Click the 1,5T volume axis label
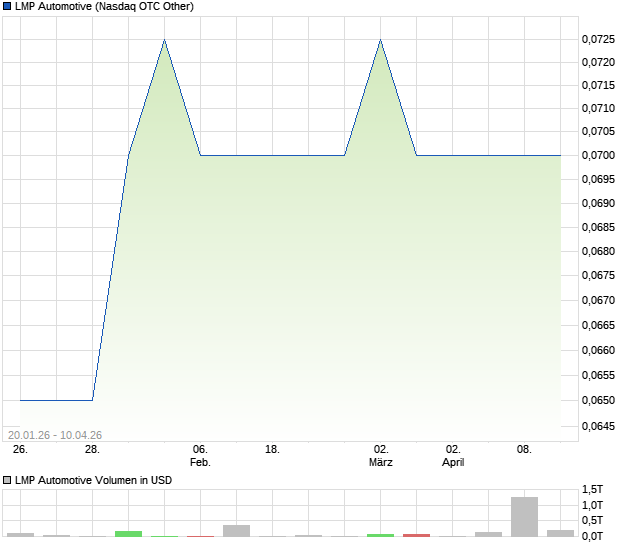 tap(592, 489)
